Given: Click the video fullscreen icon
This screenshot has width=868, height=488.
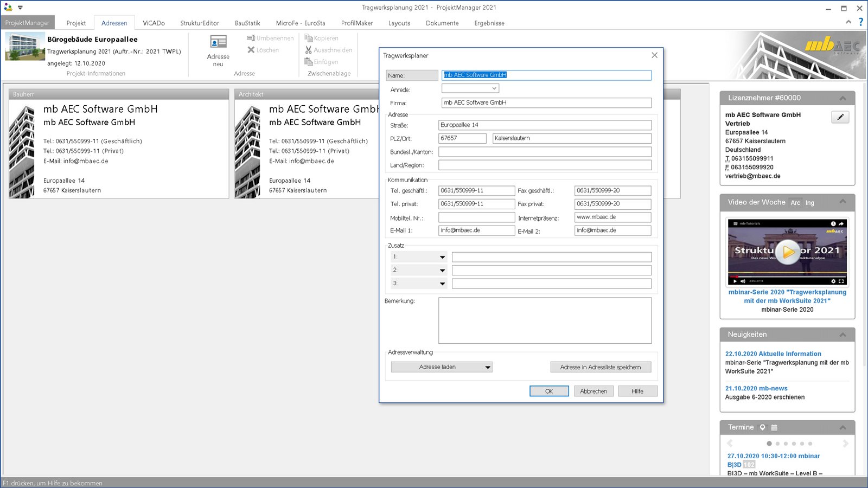Looking at the screenshot, I should [841, 281].
